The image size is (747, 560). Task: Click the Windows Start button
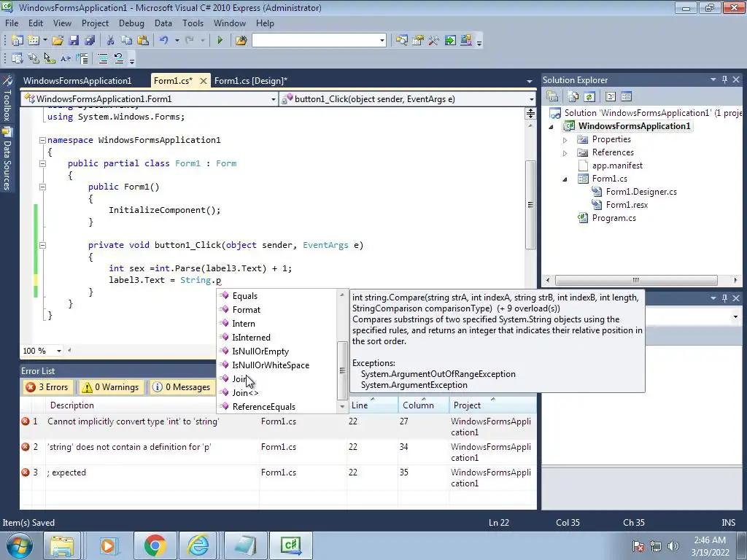click(x=20, y=545)
